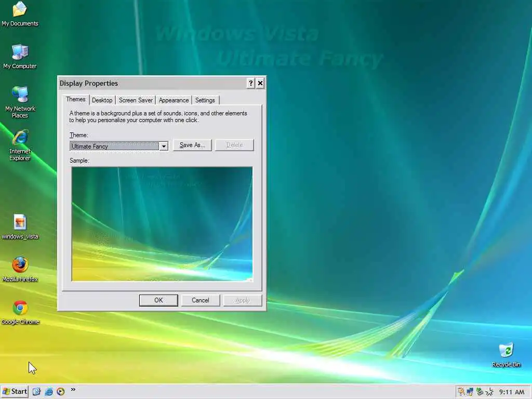
Task: Launch Windows Media Player from quick launch
Action: tap(61, 392)
